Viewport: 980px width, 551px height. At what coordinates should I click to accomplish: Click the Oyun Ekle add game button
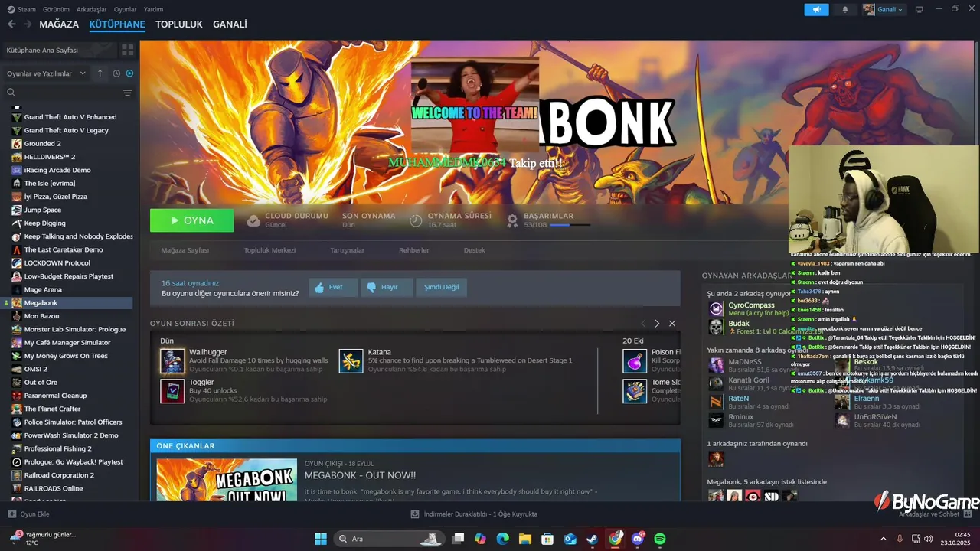click(29, 514)
